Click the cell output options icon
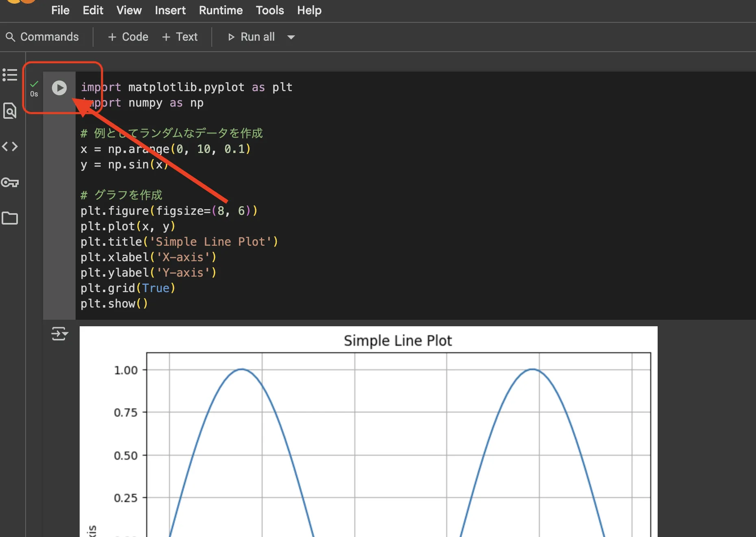Screen dimensions: 756x537 pos(59,334)
